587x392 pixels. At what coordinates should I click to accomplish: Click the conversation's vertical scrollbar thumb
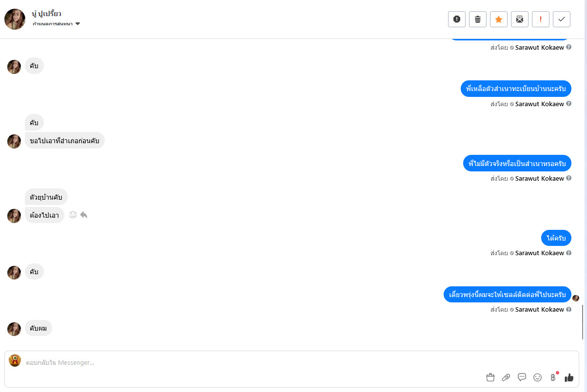583,322
